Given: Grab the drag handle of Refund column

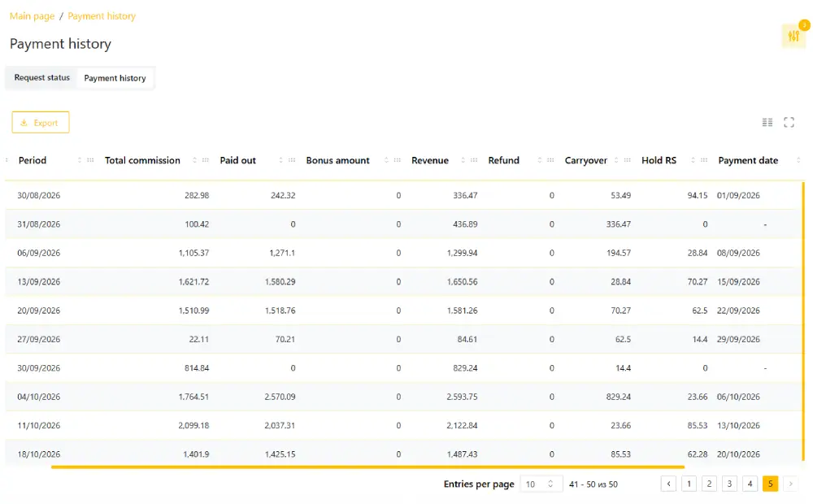Looking at the screenshot, I should [x=550, y=160].
